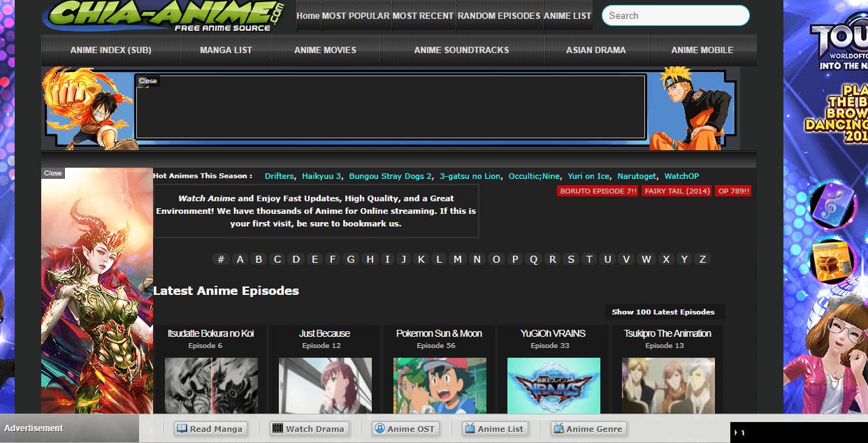Open the MOST RECENT section
This screenshot has height=443, width=868.
(423, 15)
